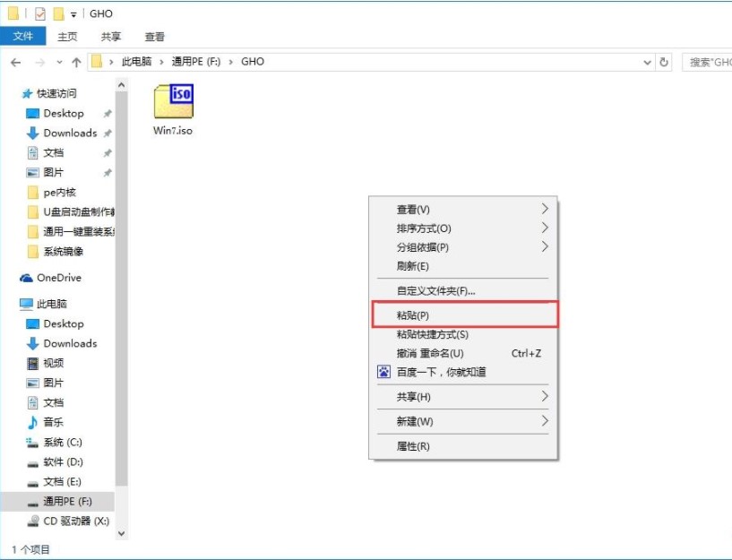This screenshot has width=732, height=560.
Task: Switch to the 查看 ribbon tab
Action: [154, 37]
